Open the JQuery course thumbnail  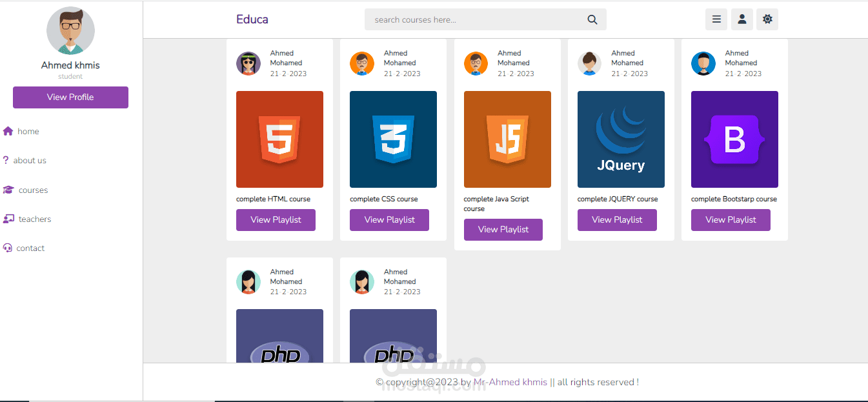click(621, 139)
